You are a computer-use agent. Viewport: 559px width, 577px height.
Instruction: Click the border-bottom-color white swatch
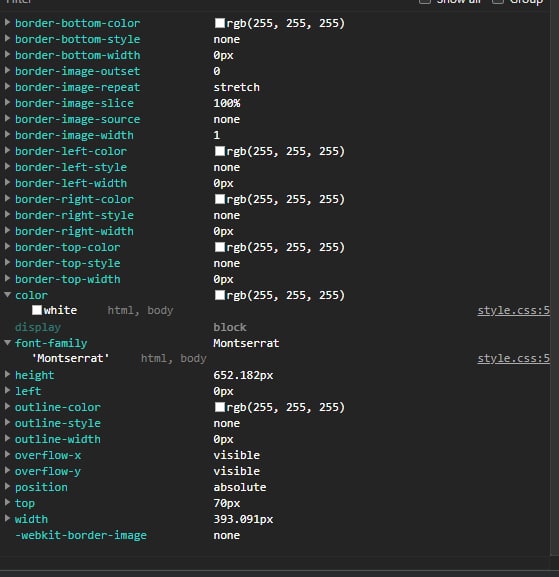(x=220, y=23)
